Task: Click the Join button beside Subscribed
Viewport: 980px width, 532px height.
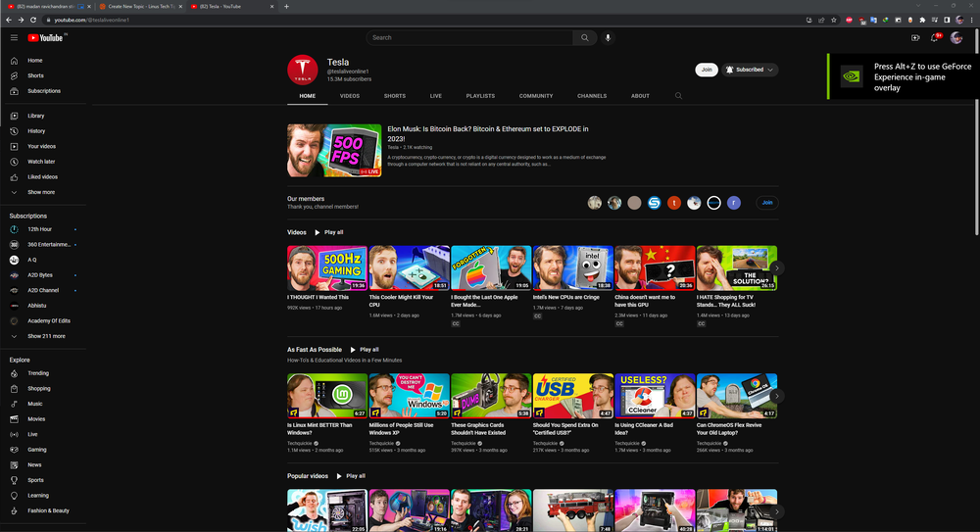Action: (707, 70)
